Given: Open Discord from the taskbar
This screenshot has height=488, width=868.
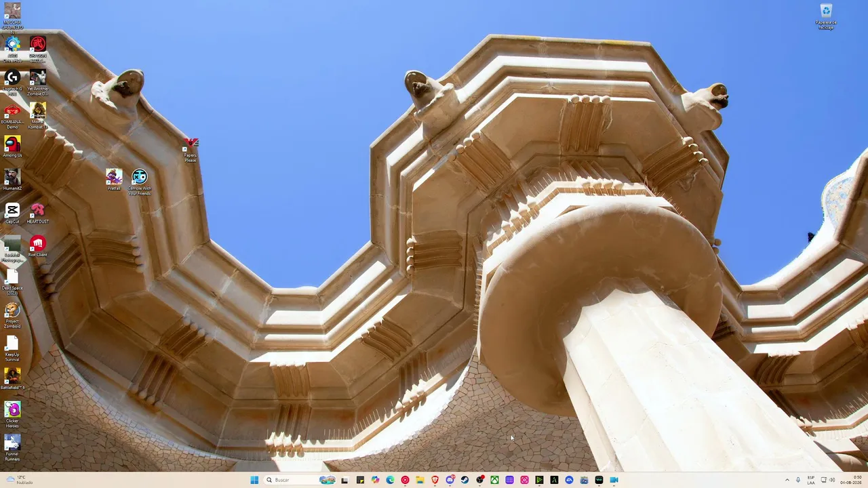Looking at the screenshot, I should [x=450, y=480].
